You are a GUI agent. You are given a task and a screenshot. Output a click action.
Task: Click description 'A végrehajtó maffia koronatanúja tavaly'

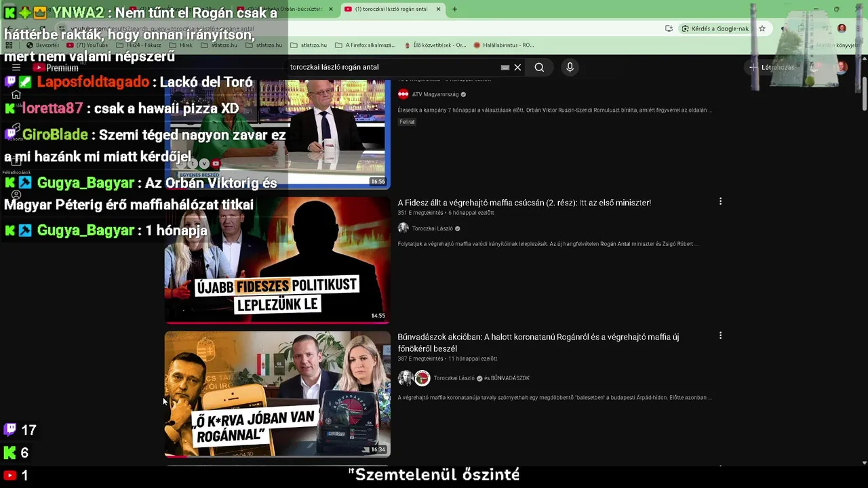[x=555, y=398]
